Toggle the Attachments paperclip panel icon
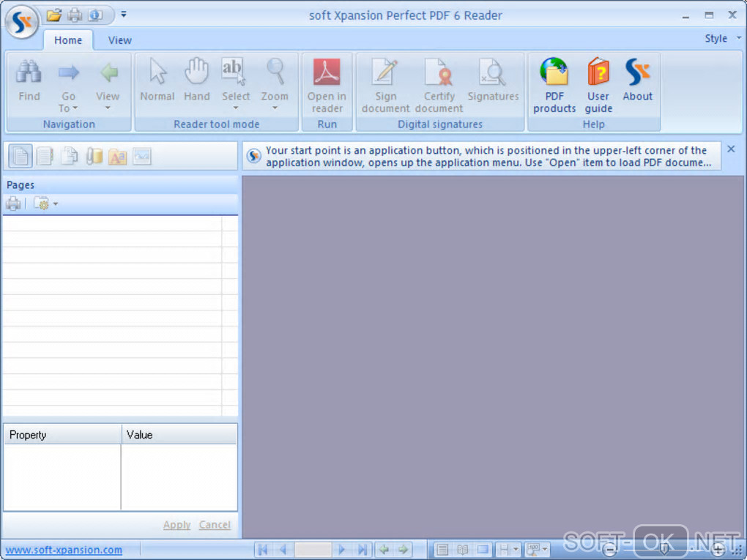The image size is (747, 560). pos(94,156)
